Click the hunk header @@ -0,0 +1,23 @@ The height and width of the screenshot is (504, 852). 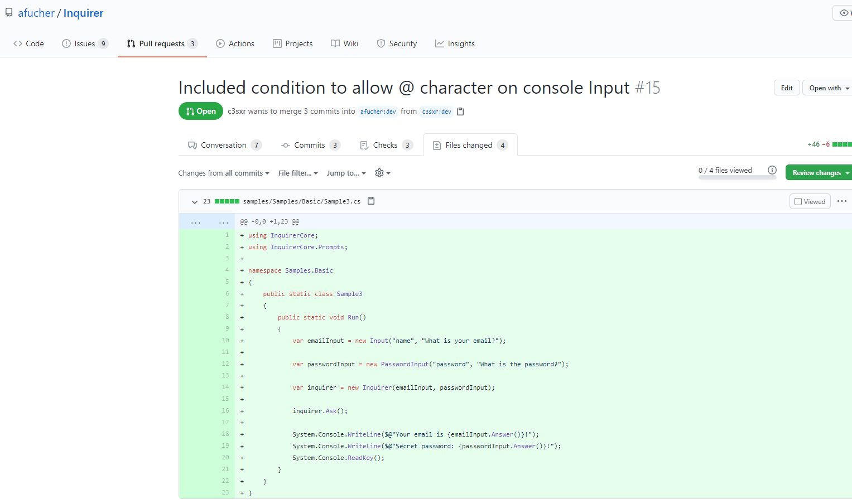point(269,222)
